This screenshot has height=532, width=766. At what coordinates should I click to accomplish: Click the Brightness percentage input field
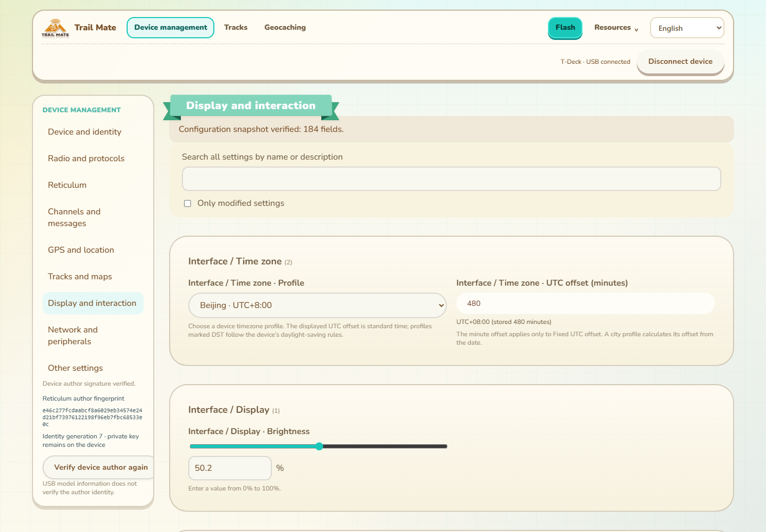coord(230,468)
